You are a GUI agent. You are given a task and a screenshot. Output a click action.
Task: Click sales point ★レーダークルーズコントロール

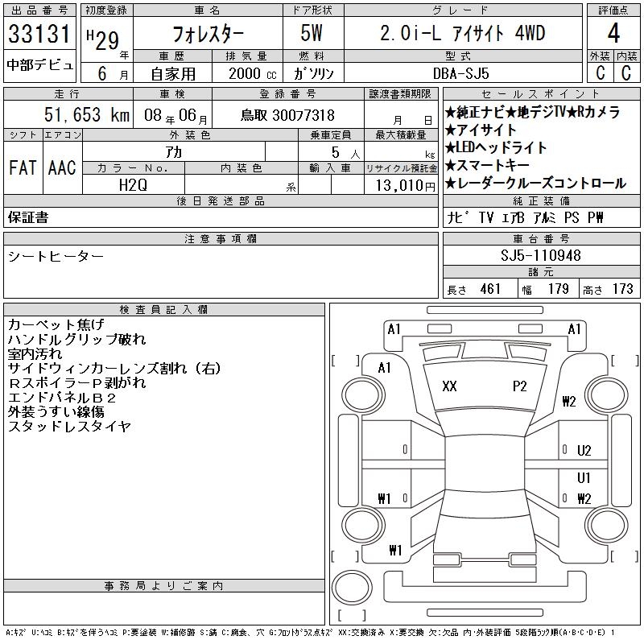click(535, 184)
